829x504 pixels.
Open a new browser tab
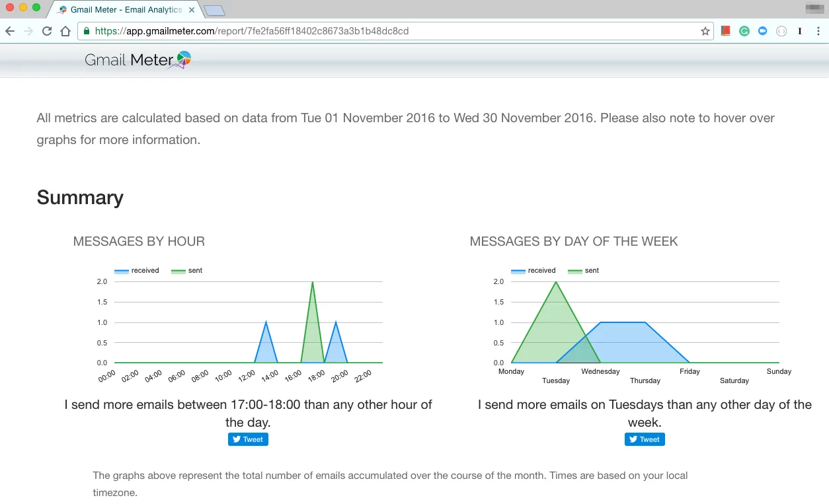[x=214, y=11]
